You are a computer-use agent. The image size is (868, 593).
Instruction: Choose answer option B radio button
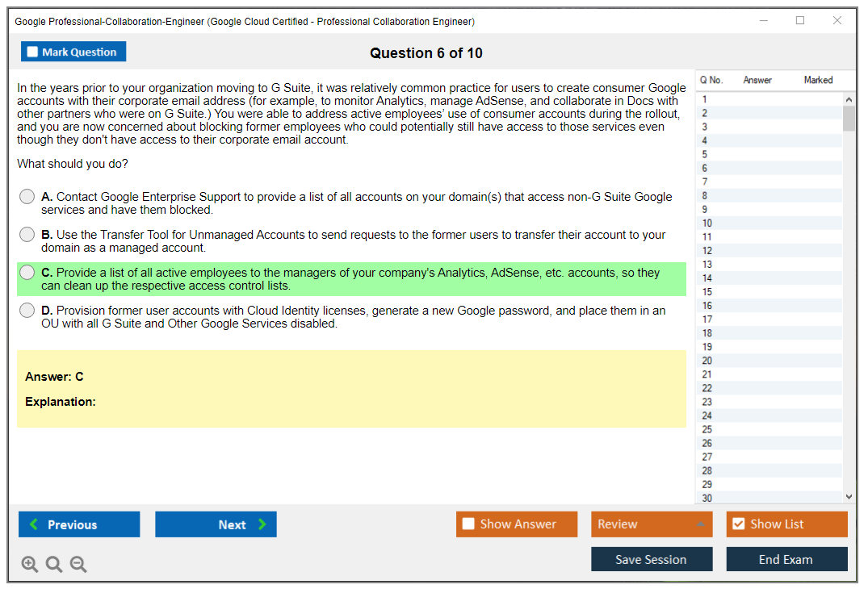click(x=27, y=235)
